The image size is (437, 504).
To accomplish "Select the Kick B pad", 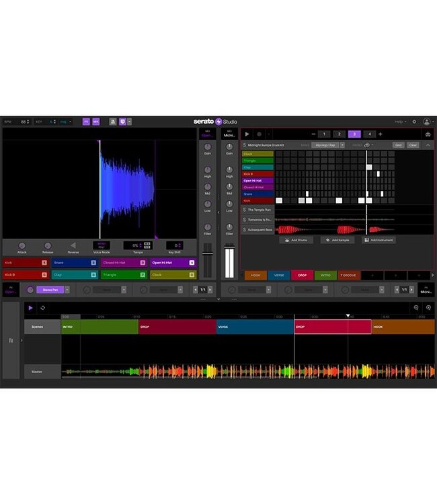I will [26, 275].
